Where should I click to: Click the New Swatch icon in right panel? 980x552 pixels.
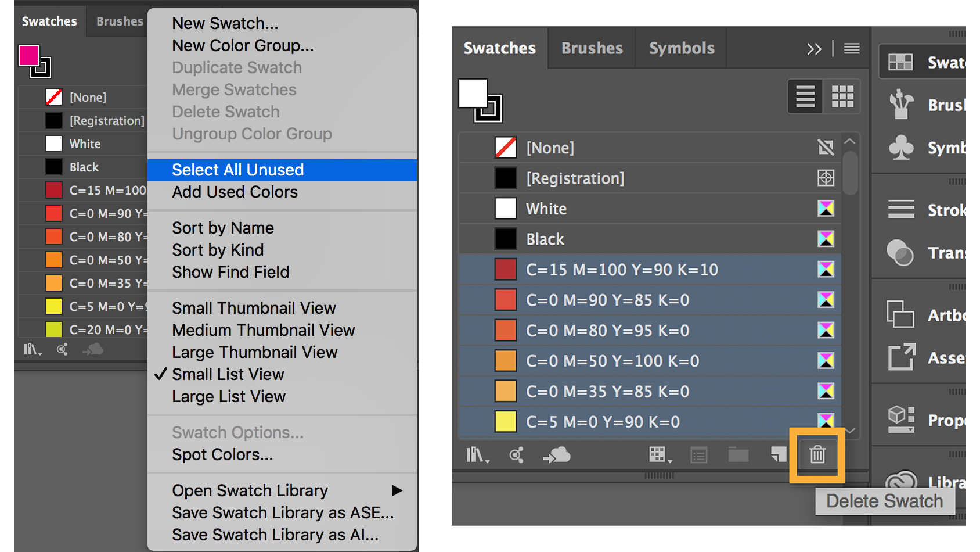coord(778,454)
